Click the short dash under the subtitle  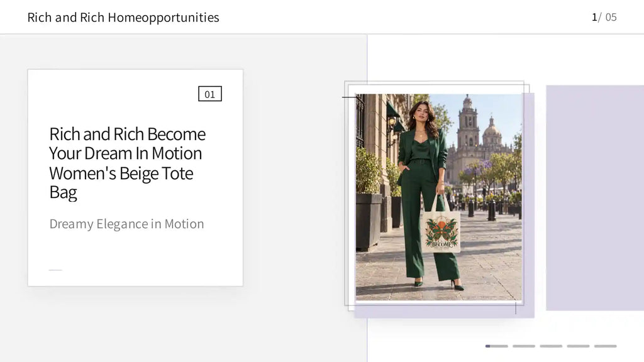(55, 270)
